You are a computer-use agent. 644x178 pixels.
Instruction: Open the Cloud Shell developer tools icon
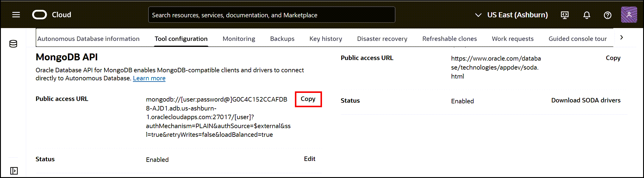pyautogui.click(x=565, y=15)
